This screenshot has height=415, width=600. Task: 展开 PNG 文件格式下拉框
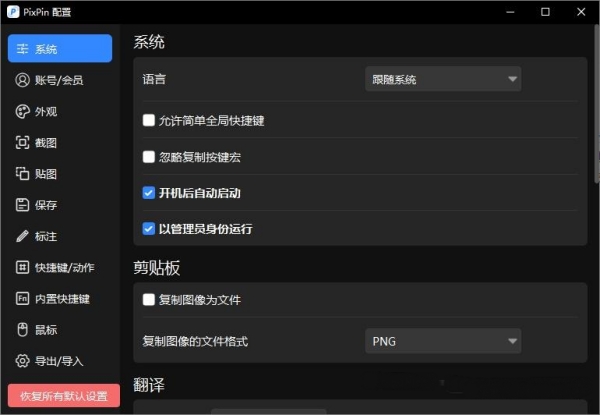click(442, 341)
